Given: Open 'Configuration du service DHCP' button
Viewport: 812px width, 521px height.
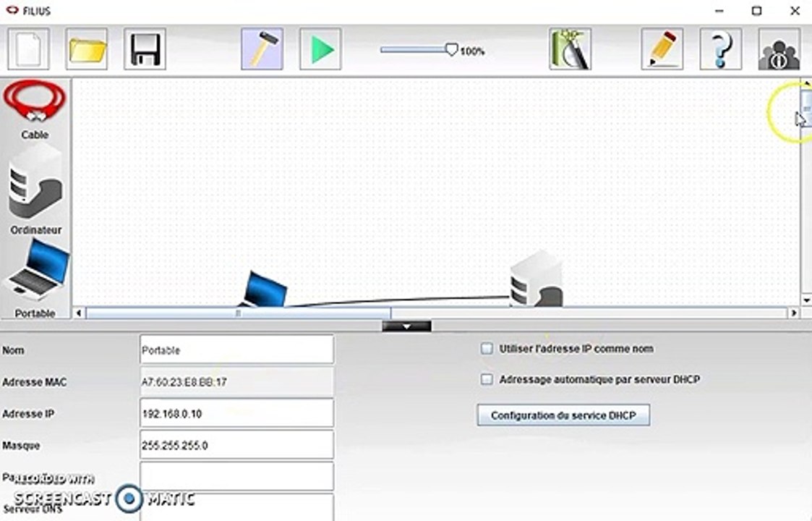Looking at the screenshot, I should point(563,415).
